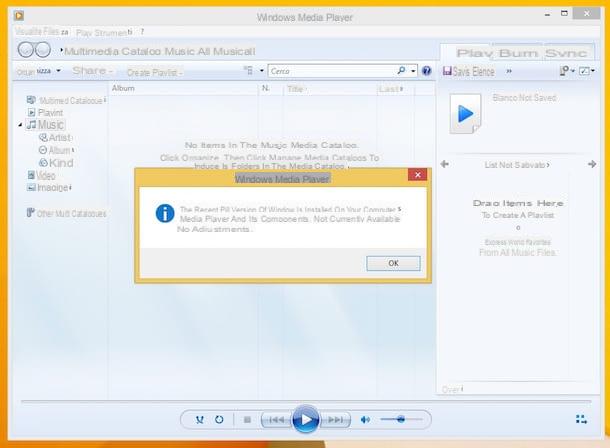Click OK in the Windows Media Player dialog

pyautogui.click(x=393, y=263)
